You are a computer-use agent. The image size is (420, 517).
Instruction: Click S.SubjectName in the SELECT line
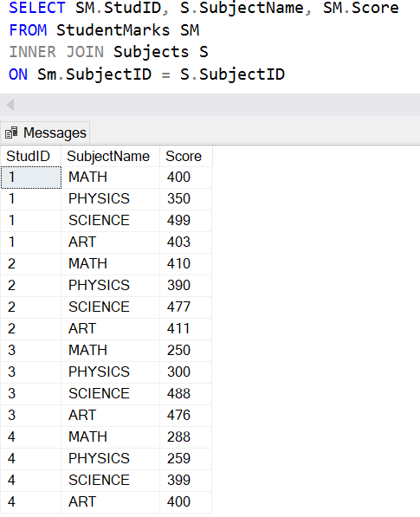pyautogui.click(x=242, y=8)
